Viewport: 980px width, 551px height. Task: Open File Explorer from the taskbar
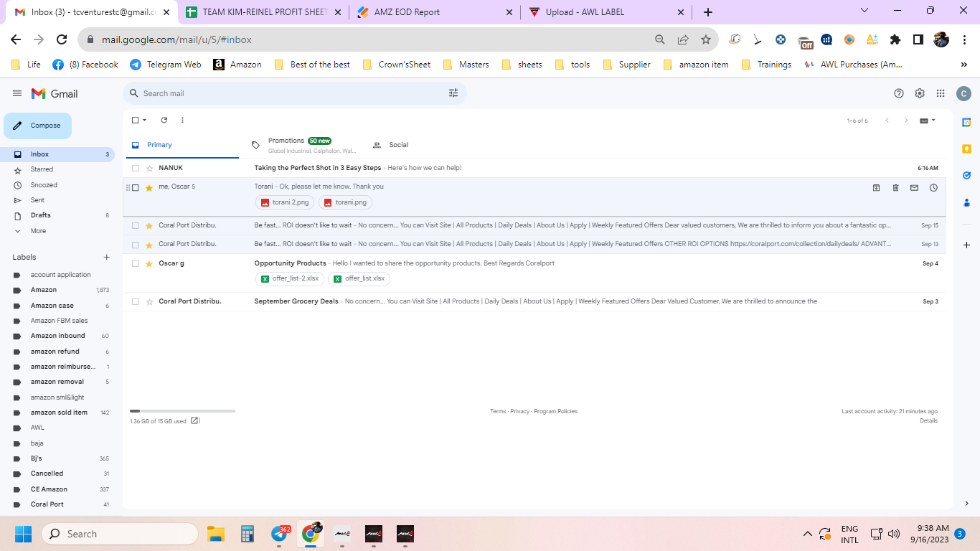(x=216, y=534)
